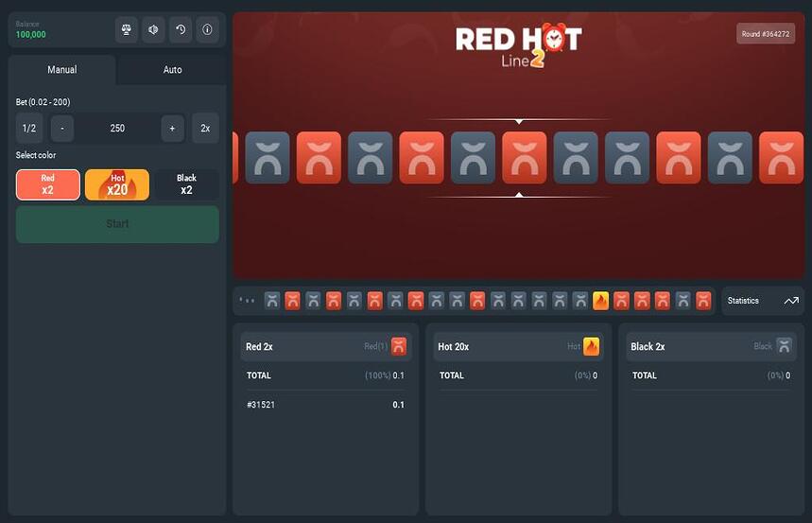Screen dimensions: 812x523
Task: Decrease the bet with minus button
Action: [x=62, y=128]
